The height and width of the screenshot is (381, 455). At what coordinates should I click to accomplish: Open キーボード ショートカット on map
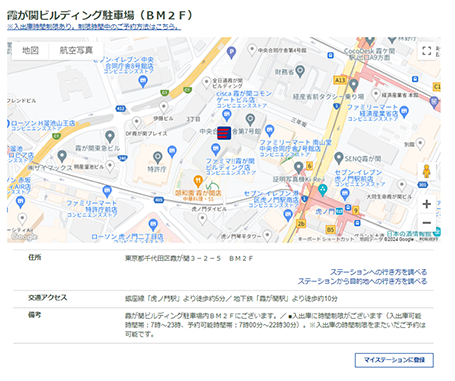click(x=326, y=239)
